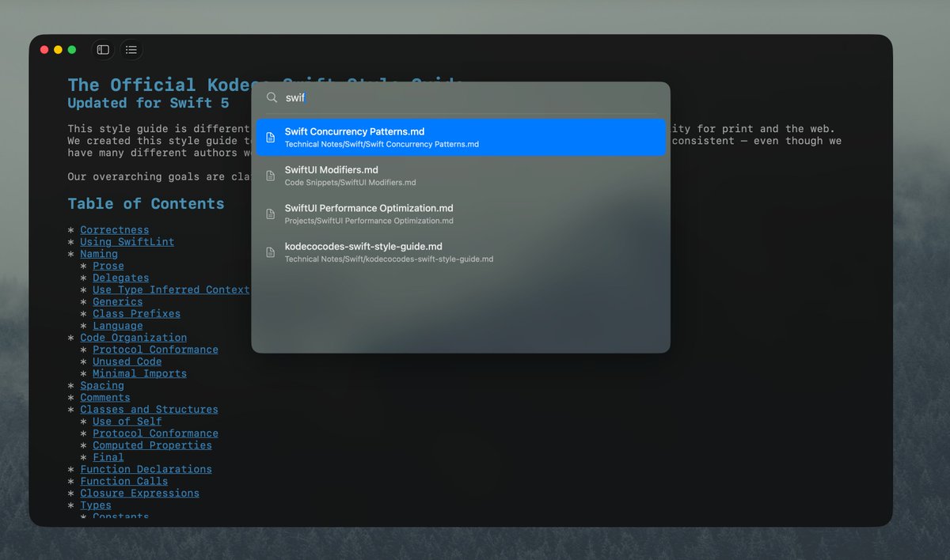Open SwiftUI Modifiers.md search result
Viewport: 950px width, 560px height.
click(461, 176)
